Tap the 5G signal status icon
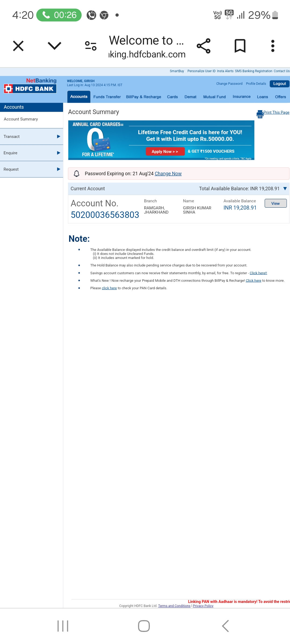The image size is (290, 644). pos(229,15)
